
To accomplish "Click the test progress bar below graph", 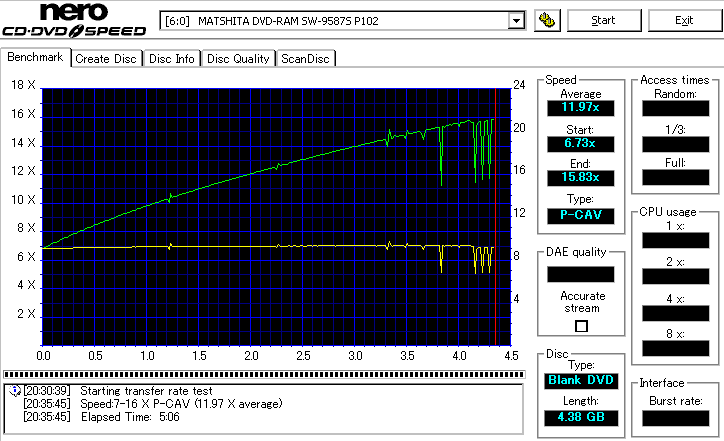I will [263, 375].
